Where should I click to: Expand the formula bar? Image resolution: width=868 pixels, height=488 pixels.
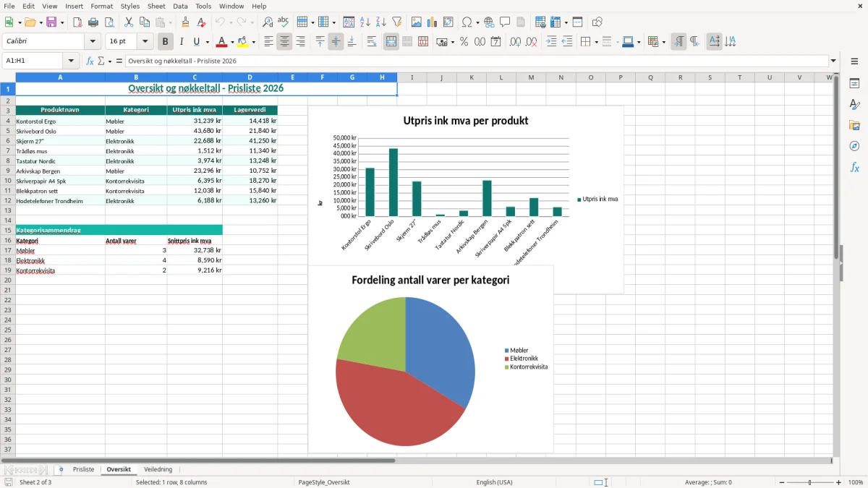(x=834, y=61)
